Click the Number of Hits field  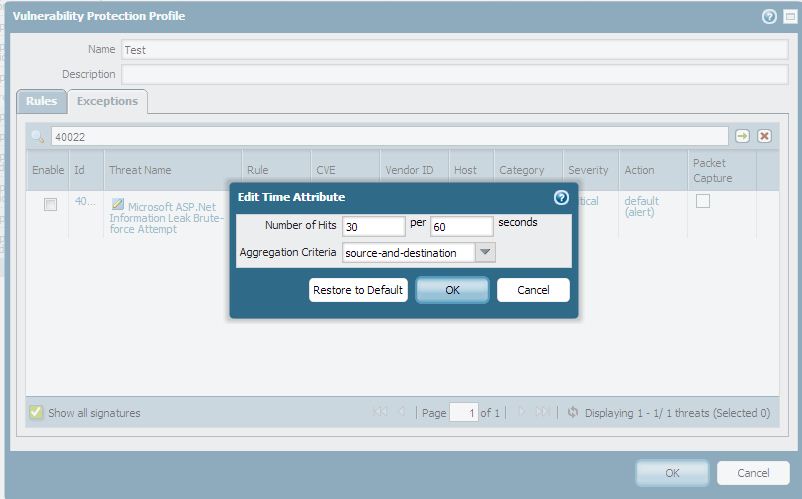(x=373, y=226)
